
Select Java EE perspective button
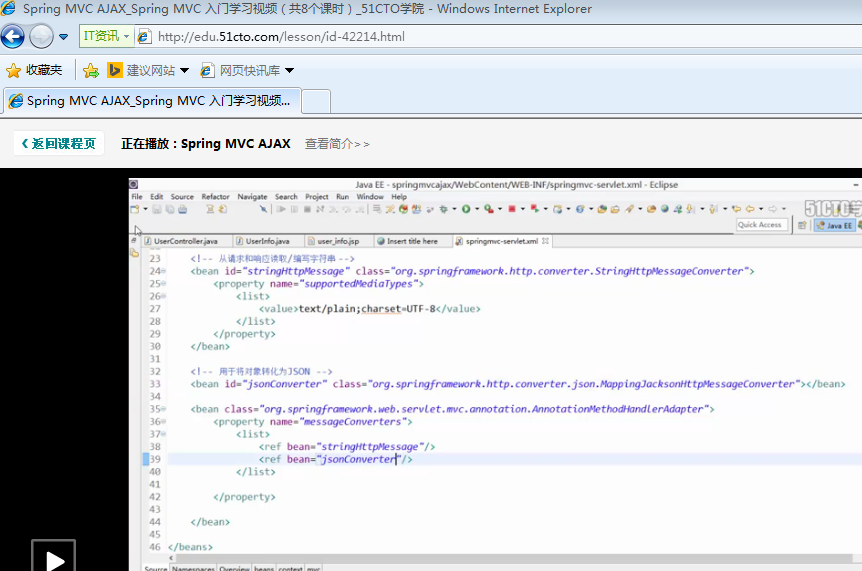(835, 225)
